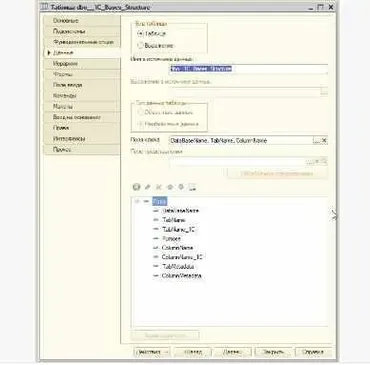The width and height of the screenshot is (370, 365).
Task: Open key fields selection with ellipsis button
Action: (x=317, y=140)
